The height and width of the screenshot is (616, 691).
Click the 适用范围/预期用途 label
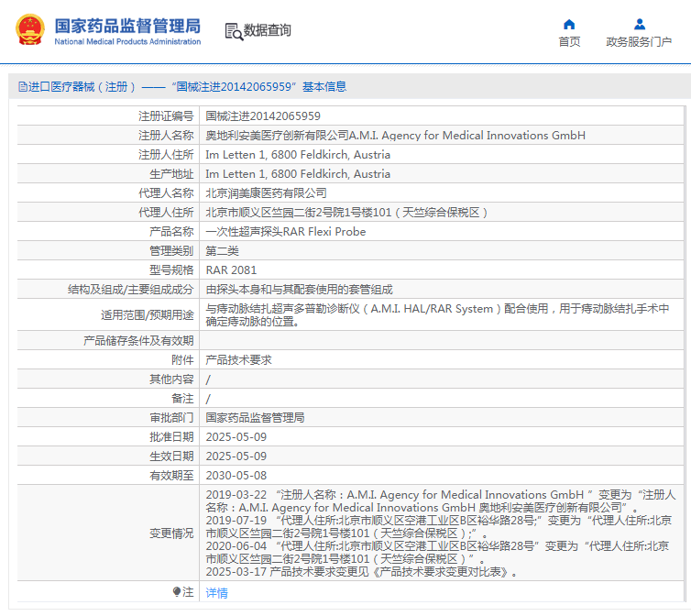148,314
